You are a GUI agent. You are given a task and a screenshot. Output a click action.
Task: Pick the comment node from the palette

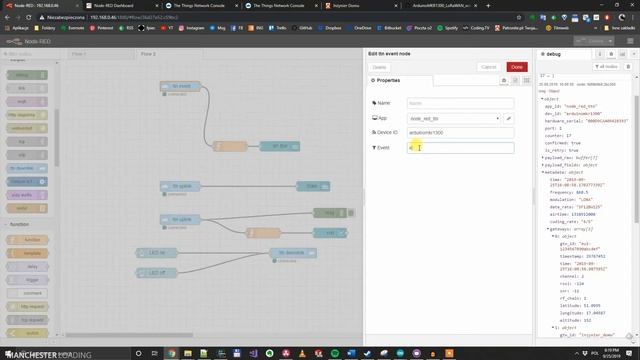28,293
